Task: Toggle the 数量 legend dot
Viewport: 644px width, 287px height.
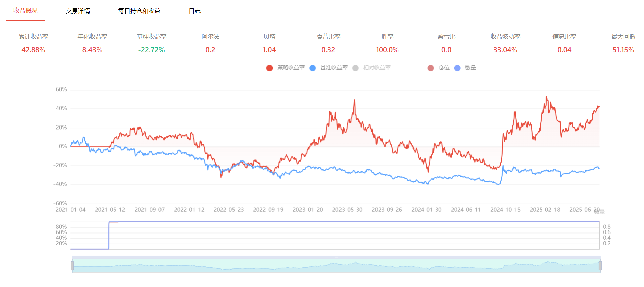Action: click(457, 68)
